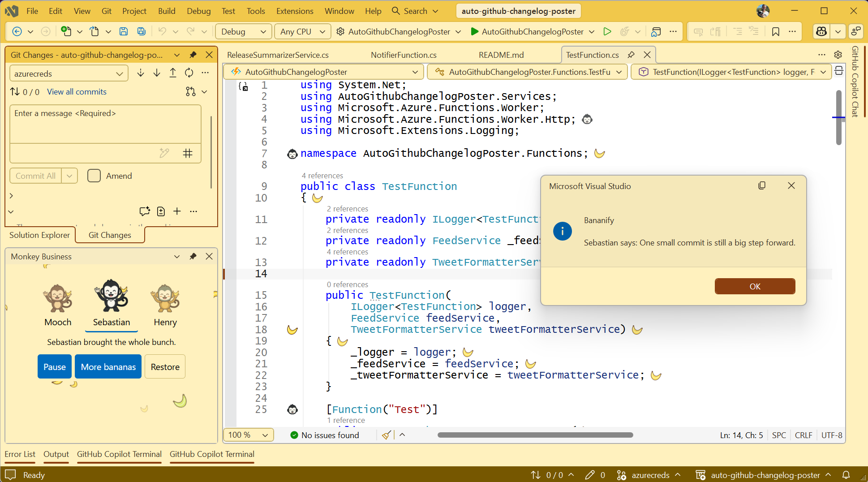Switch to the NotifierFunction.cs tab
Viewport: 868px width, 482px height.
(404, 55)
